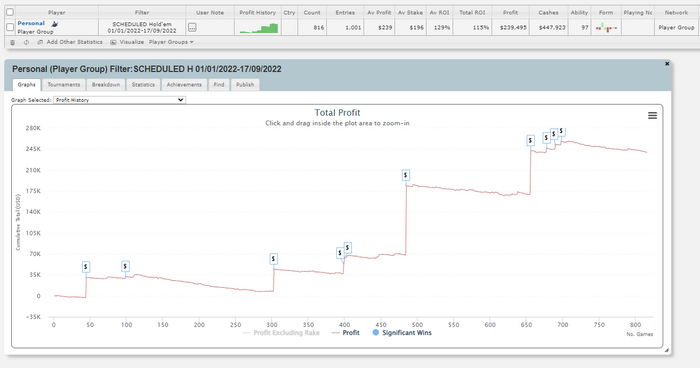Screen dimensions: 700x368
Task: Sort by the Filter column header
Action: pos(142,13)
